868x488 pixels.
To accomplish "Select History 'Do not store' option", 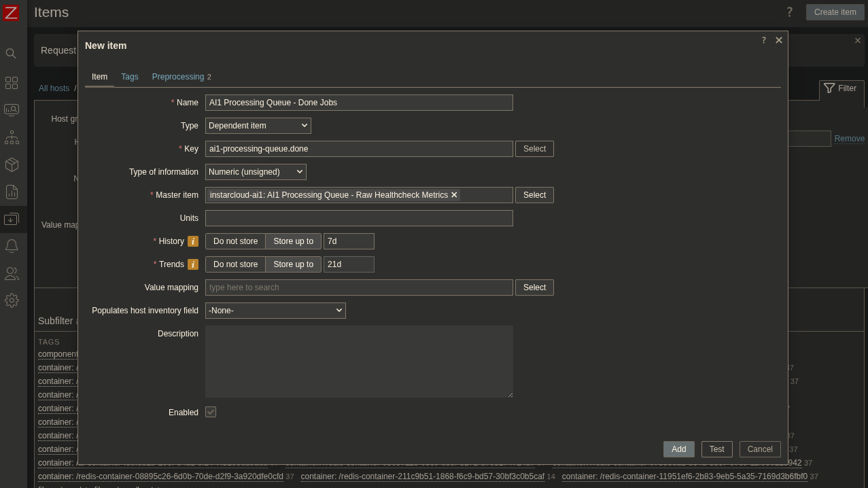I will [235, 241].
